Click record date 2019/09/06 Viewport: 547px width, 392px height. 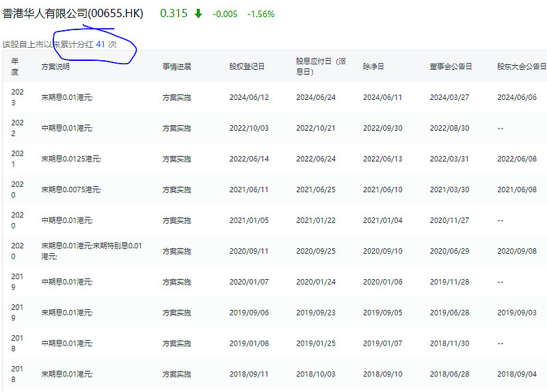pyautogui.click(x=249, y=313)
